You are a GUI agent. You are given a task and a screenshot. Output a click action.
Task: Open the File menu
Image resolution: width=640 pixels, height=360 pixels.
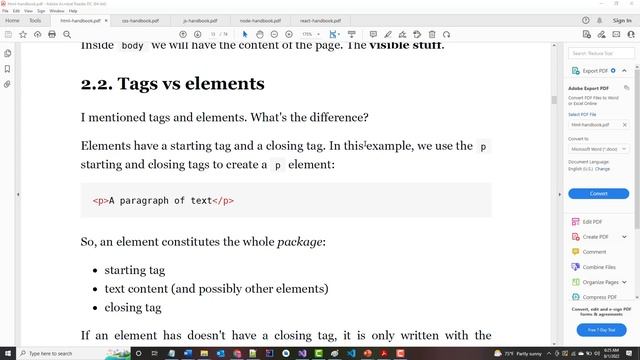[x=5, y=11]
